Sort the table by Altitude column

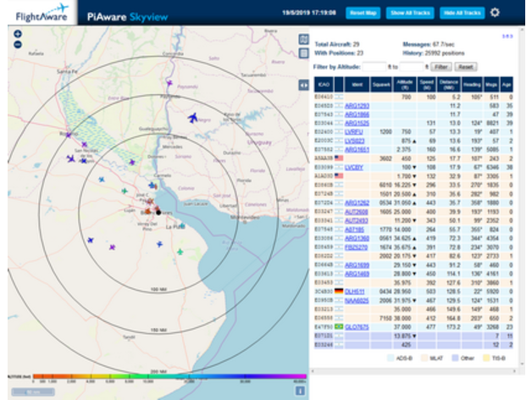406,85
